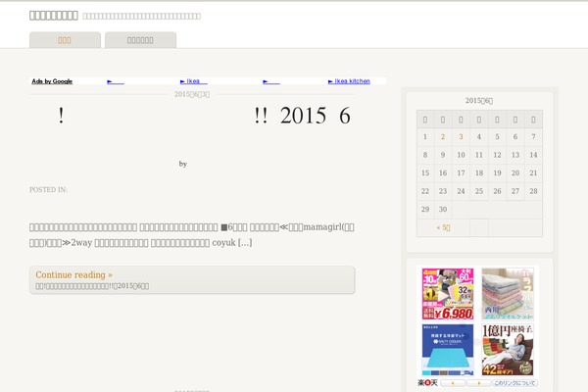The width and height of the screenshot is (588, 392).
Task: Open the blue cooling mat ad thumbnail
Action: (x=448, y=350)
